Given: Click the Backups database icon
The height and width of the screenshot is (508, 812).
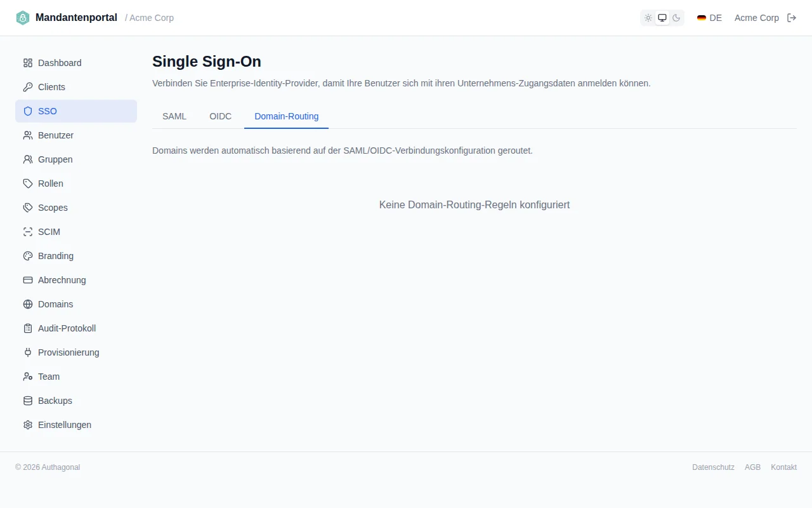Looking at the screenshot, I should (x=28, y=401).
